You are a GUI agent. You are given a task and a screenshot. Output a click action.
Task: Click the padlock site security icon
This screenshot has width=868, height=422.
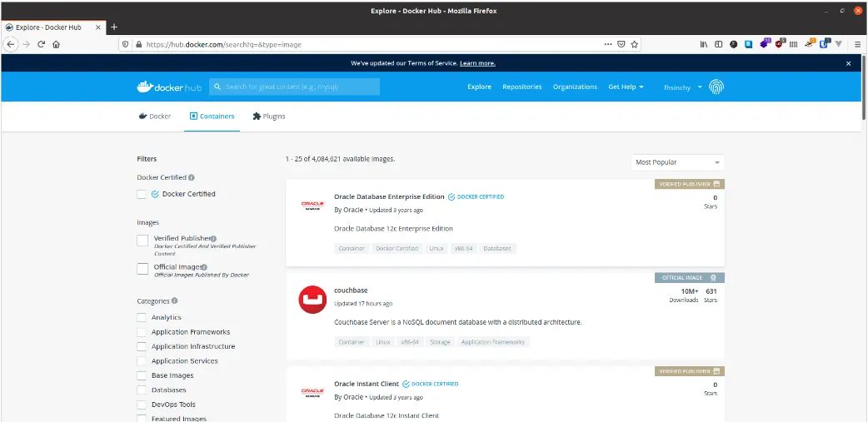[138, 44]
